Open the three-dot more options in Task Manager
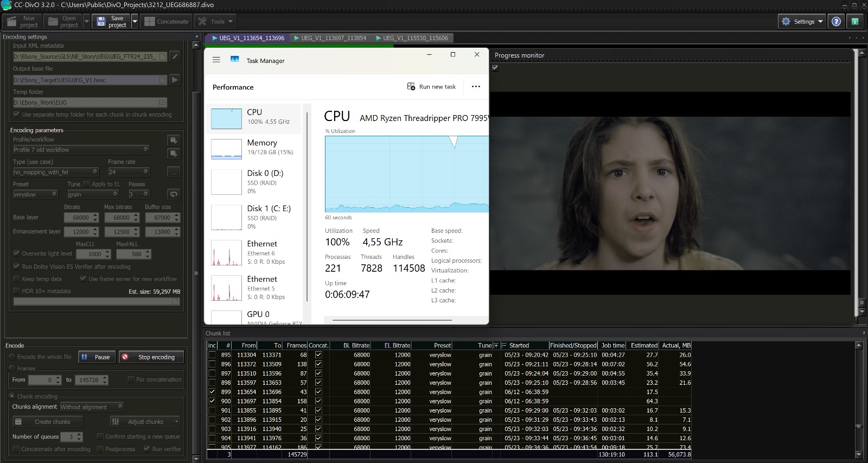 pos(476,87)
